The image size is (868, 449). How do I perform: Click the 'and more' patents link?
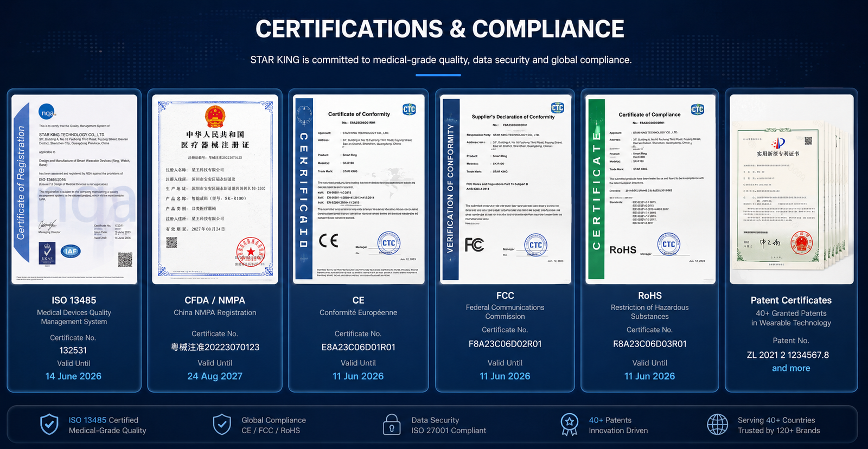[791, 368]
